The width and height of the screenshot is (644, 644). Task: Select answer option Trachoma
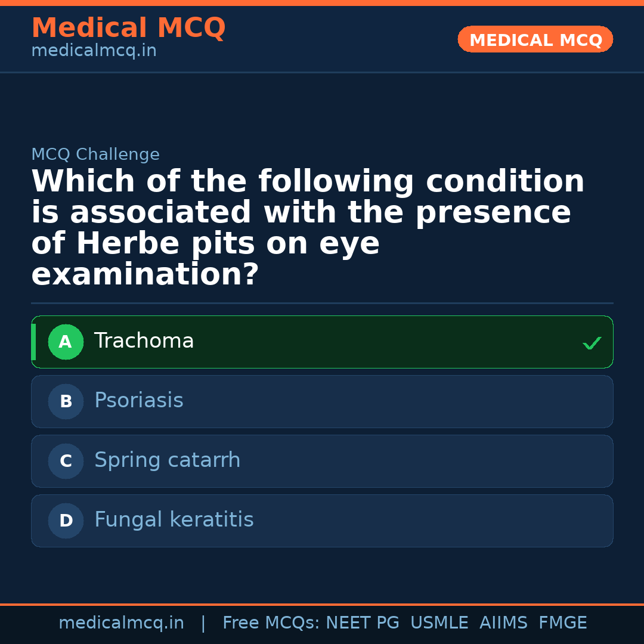pyautogui.click(x=322, y=342)
